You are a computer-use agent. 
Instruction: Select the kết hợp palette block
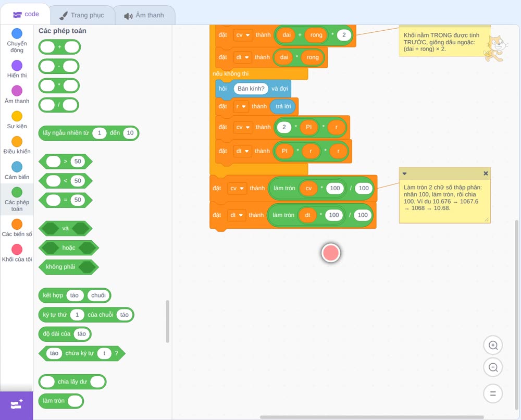tap(75, 295)
